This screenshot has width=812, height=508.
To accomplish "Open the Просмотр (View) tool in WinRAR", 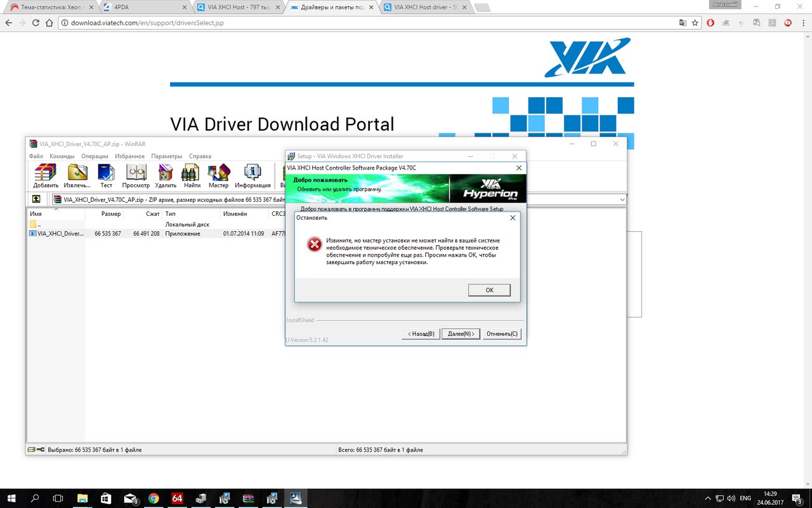I will pos(136,176).
